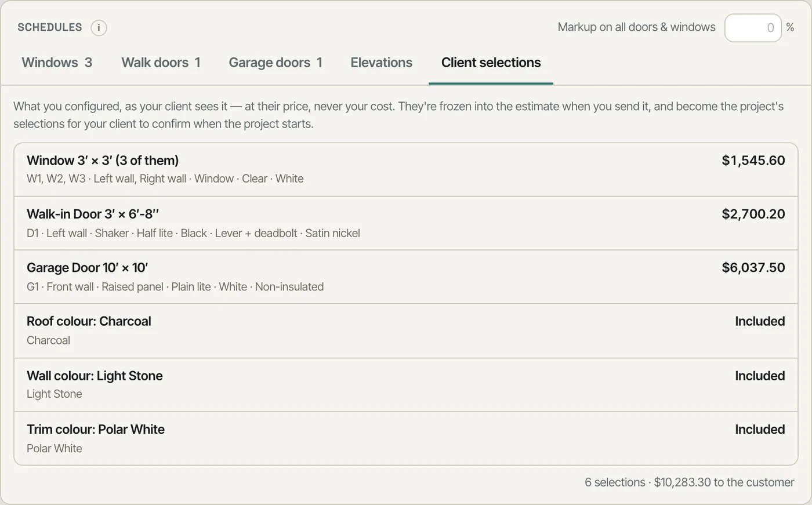Click the W1, W2, W3 window details line

point(165,179)
